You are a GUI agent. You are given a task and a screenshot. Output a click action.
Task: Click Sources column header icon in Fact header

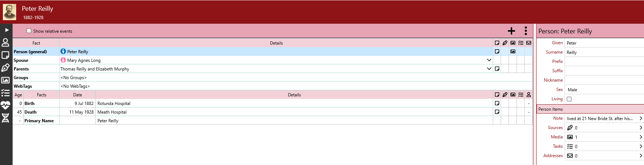(505, 43)
